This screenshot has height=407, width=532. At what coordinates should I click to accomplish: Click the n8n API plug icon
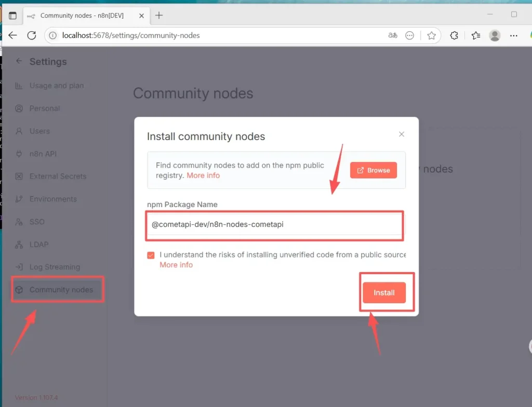[x=19, y=154]
